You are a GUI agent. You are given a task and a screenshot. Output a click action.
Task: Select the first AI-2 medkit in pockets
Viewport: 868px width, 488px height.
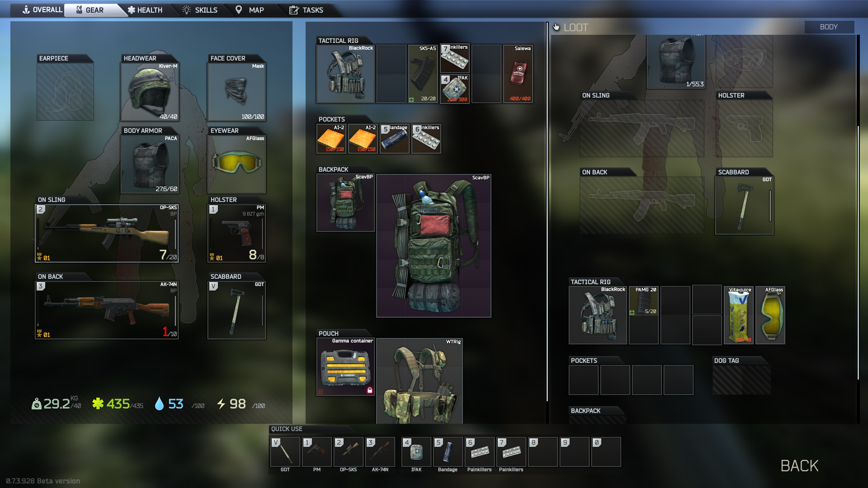[331, 139]
